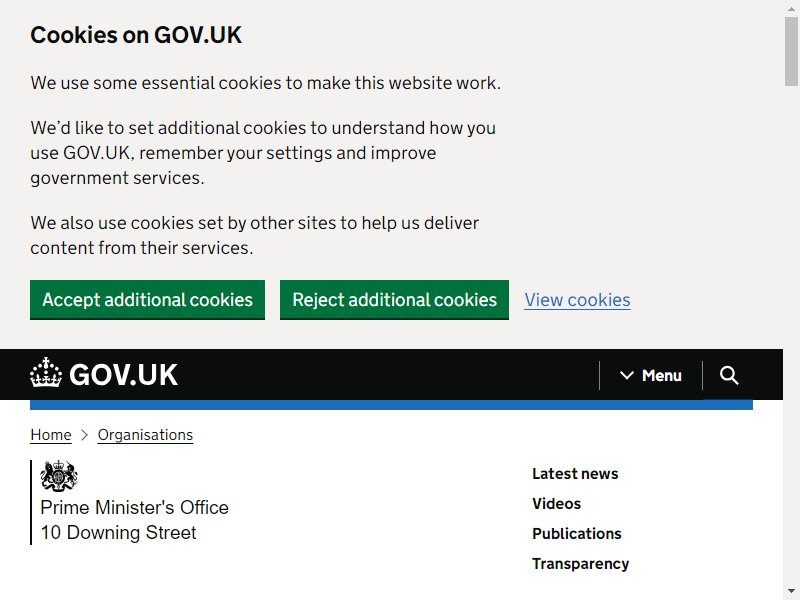Click the scrollbar down arrow

pyautogui.click(x=791, y=592)
